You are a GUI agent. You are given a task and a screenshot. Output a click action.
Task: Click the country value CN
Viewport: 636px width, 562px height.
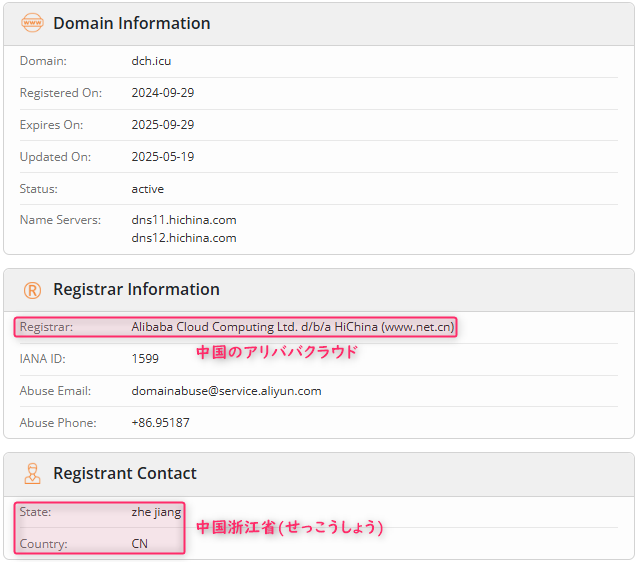tap(140, 544)
